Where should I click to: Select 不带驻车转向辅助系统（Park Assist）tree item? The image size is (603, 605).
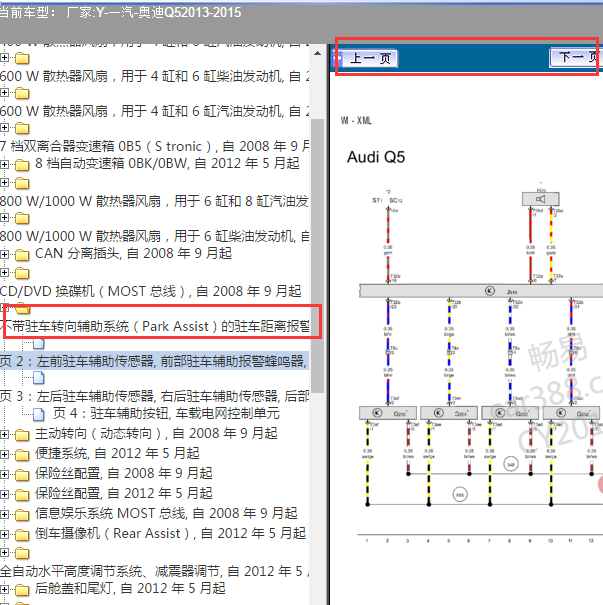coord(155,326)
